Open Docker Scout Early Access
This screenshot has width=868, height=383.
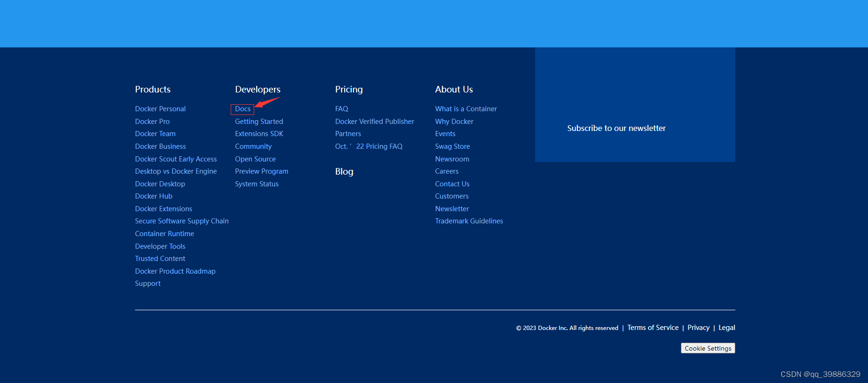tap(176, 159)
